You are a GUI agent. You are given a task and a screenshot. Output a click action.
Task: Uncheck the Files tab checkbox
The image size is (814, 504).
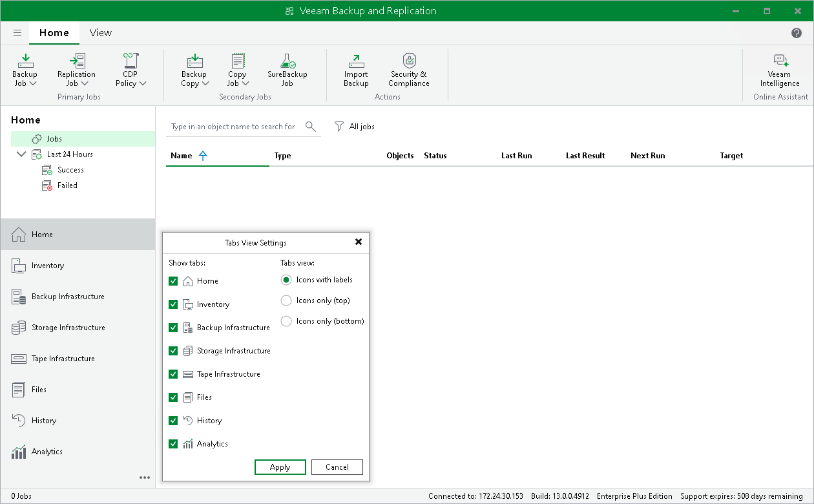tap(173, 397)
